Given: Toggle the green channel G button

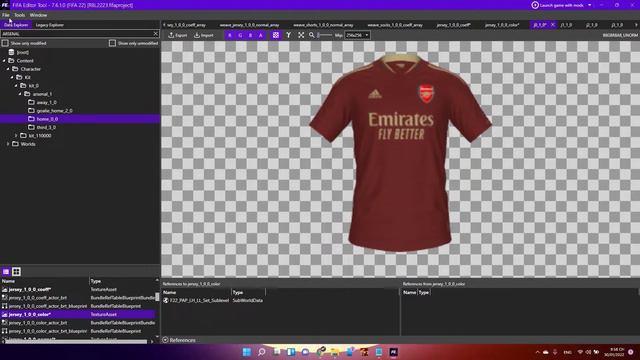Looking at the screenshot, I should [240, 35].
